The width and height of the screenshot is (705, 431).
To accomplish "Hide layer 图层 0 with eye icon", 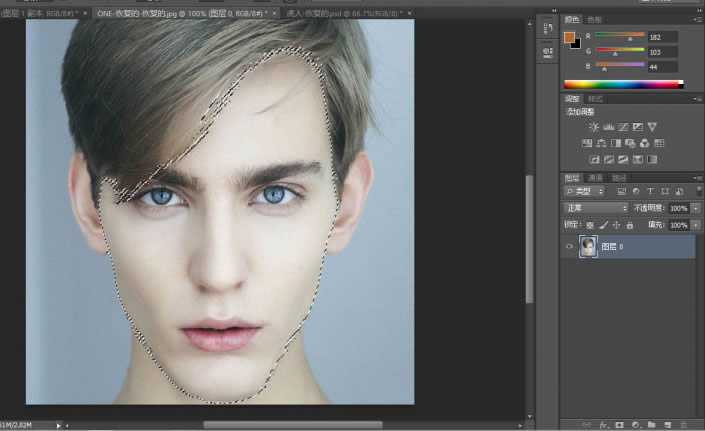I will pyautogui.click(x=570, y=247).
